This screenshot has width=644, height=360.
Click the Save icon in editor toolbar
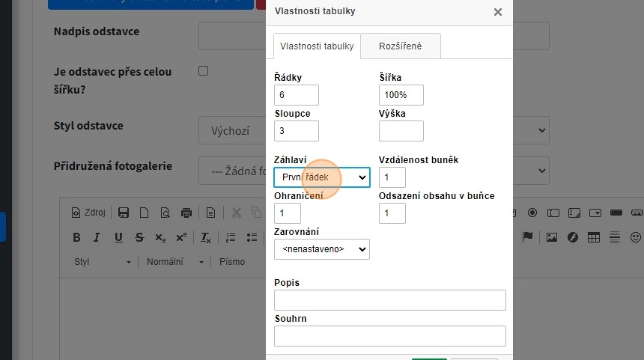coord(124,213)
